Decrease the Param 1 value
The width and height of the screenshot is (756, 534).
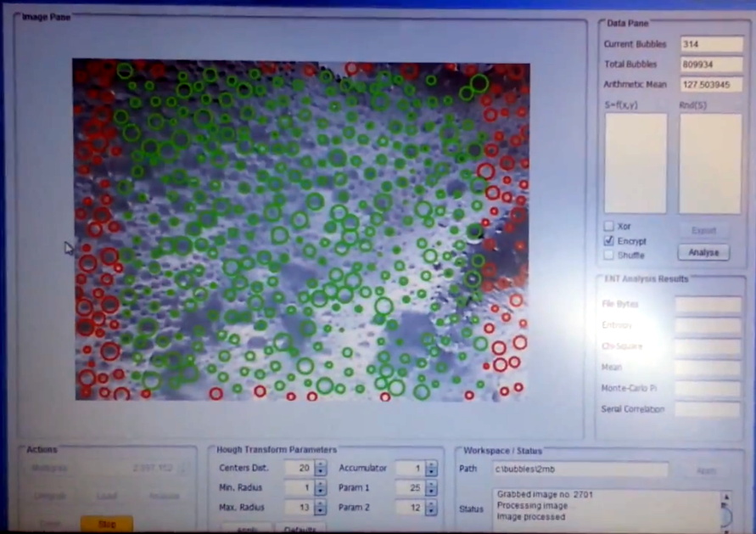click(x=430, y=492)
